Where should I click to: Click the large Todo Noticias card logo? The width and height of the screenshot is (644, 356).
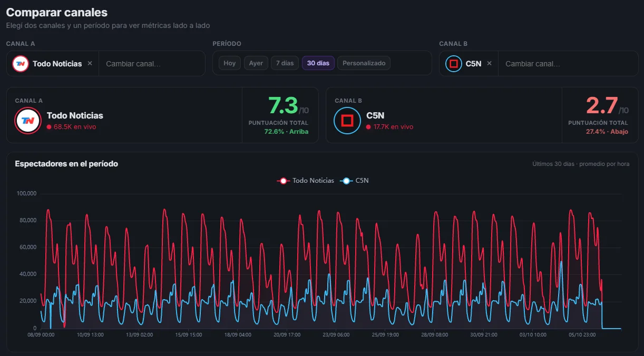pyautogui.click(x=28, y=121)
